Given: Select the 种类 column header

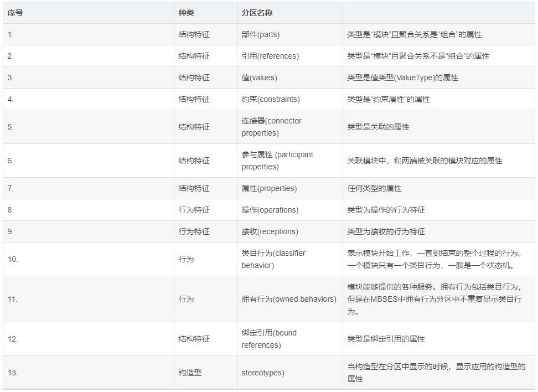Looking at the screenshot, I should 205,13.
